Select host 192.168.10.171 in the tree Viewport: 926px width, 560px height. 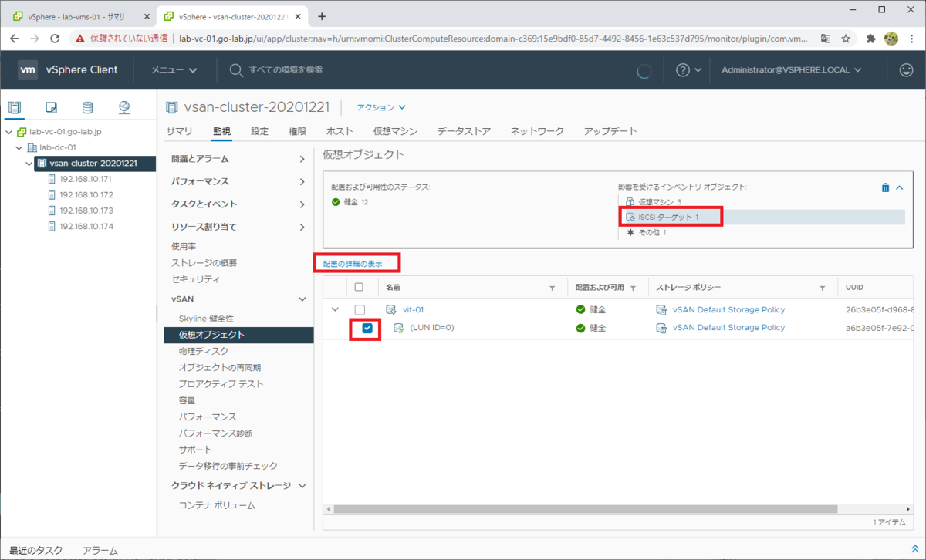tap(86, 178)
